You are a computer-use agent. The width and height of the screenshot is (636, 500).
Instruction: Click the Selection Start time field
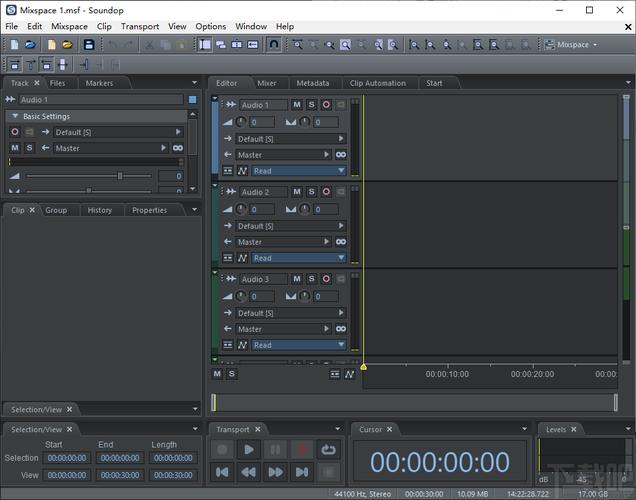pyautogui.click(x=67, y=458)
